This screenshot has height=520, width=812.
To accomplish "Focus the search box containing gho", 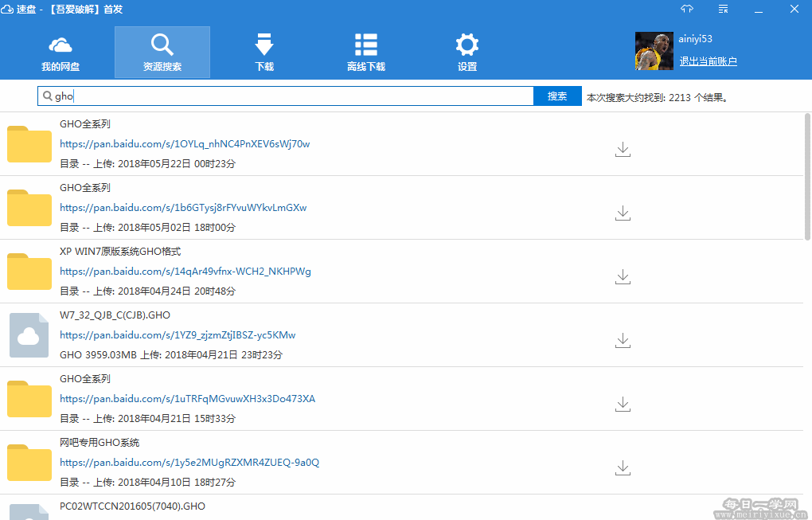I will tap(286, 96).
